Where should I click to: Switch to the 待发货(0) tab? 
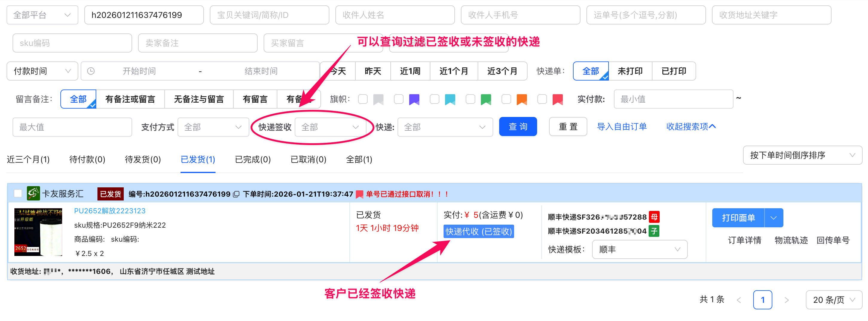[143, 160]
